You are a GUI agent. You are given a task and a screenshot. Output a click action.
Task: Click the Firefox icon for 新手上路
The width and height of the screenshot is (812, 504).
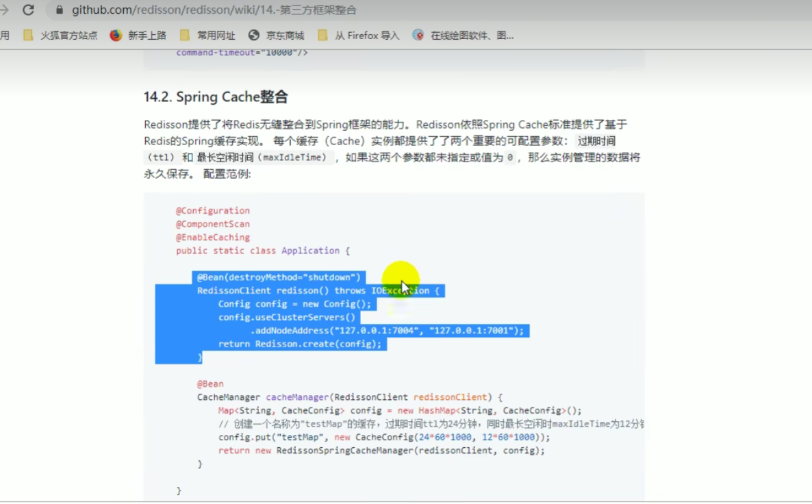pos(116,35)
